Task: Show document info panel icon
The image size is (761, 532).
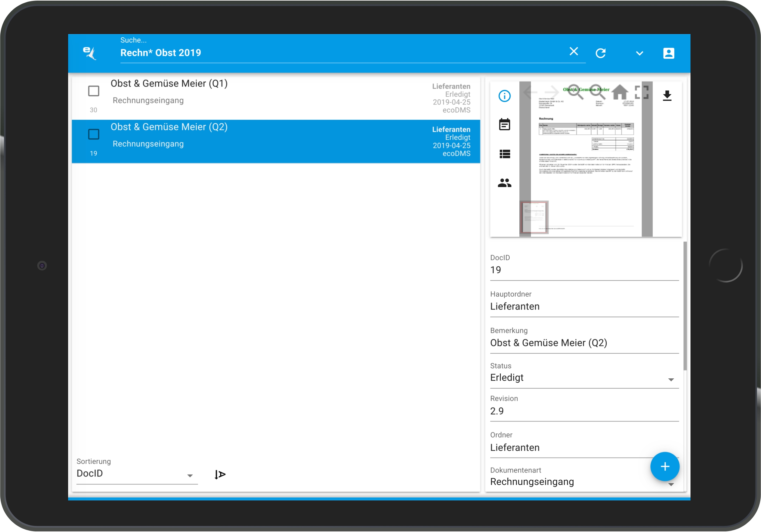Action: pyautogui.click(x=504, y=96)
